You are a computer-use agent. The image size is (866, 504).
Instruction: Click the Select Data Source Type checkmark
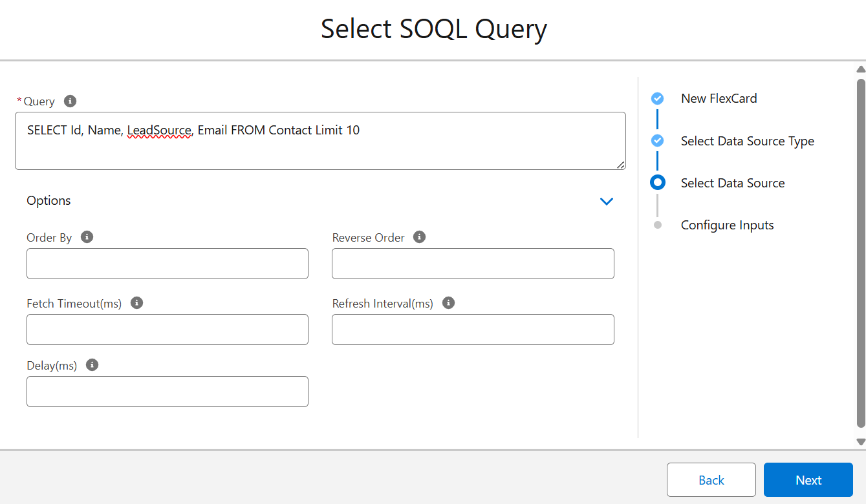click(657, 141)
